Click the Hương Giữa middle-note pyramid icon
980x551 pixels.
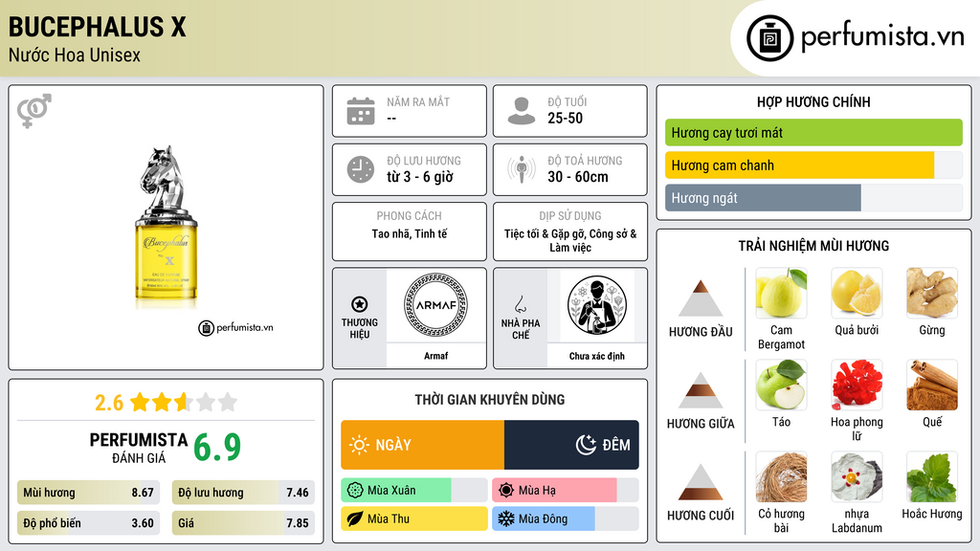tap(701, 390)
